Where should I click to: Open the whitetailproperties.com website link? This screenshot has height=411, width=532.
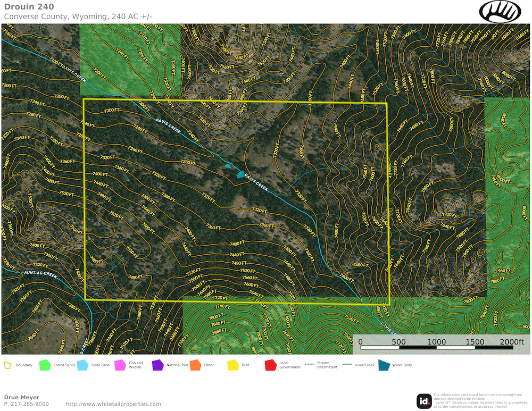coord(113,404)
